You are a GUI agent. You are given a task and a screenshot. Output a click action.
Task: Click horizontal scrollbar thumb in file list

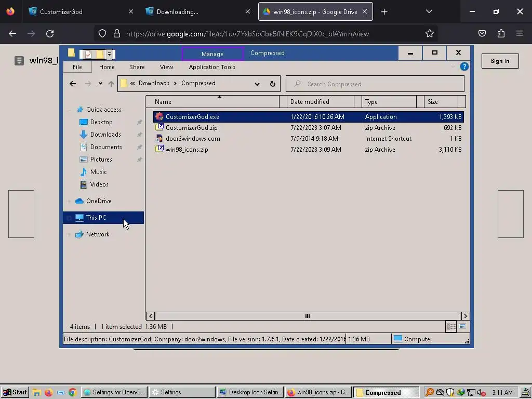click(308, 316)
